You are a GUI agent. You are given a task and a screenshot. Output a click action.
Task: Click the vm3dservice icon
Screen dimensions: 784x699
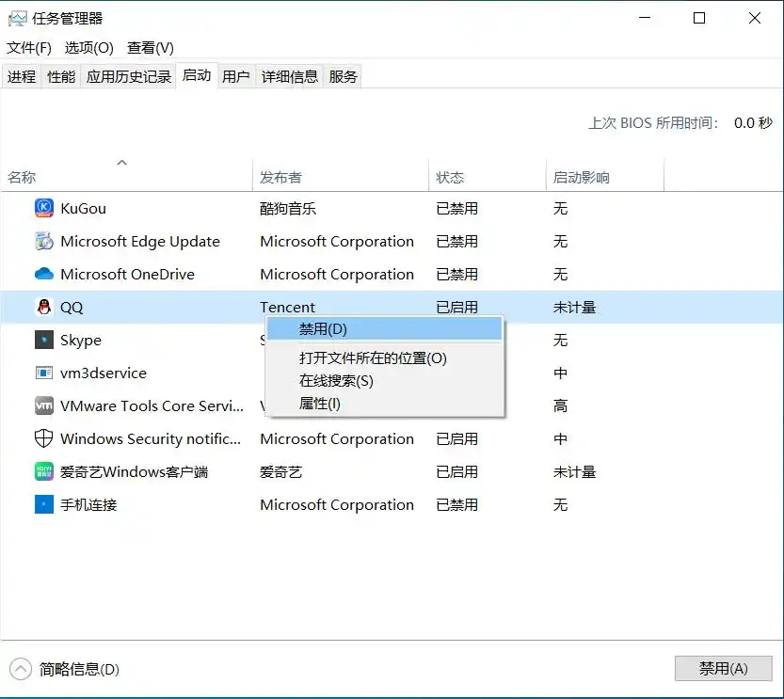(43, 373)
